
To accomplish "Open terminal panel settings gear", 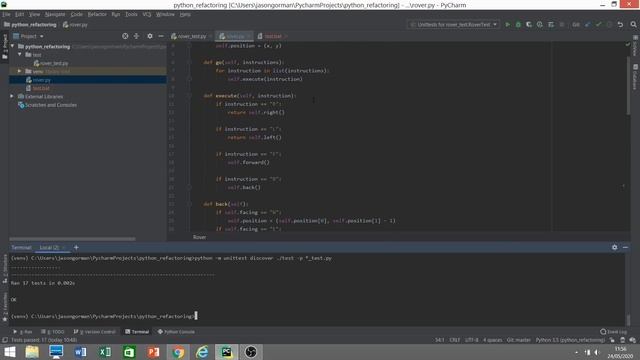I will (614, 247).
